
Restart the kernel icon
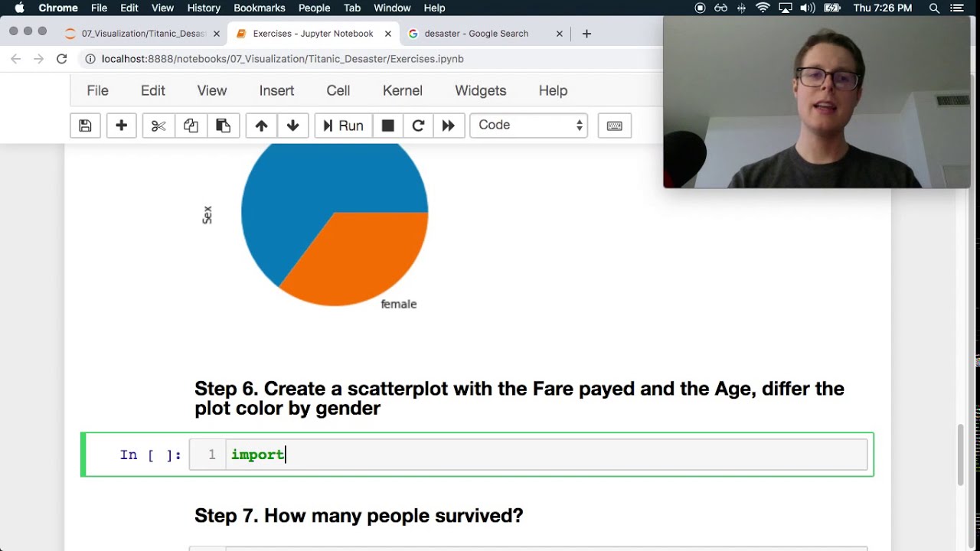click(x=418, y=126)
